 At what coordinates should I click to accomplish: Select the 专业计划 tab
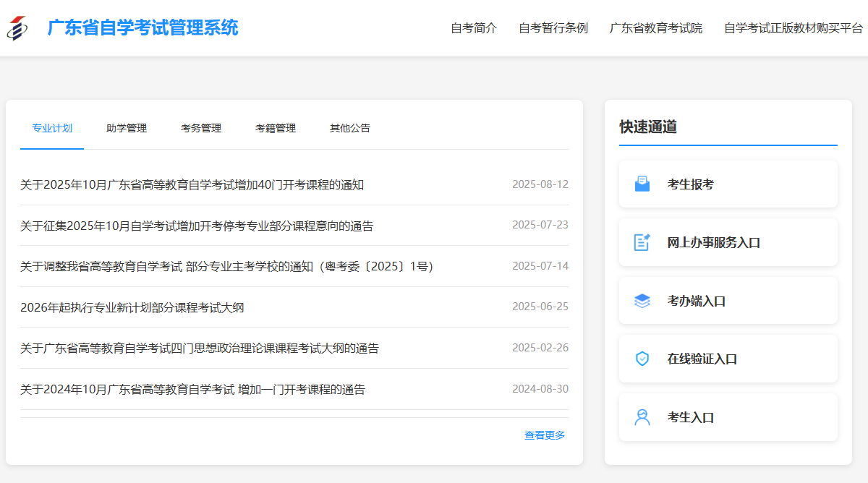point(52,128)
